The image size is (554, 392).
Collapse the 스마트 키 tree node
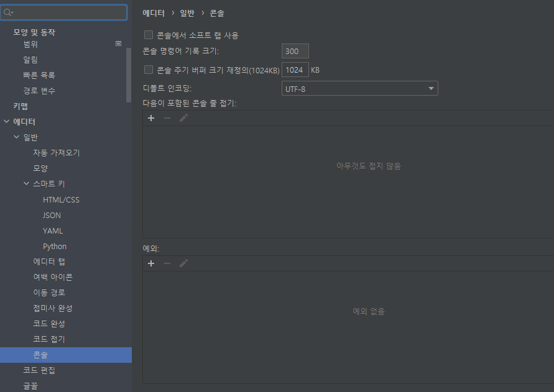click(26, 184)
